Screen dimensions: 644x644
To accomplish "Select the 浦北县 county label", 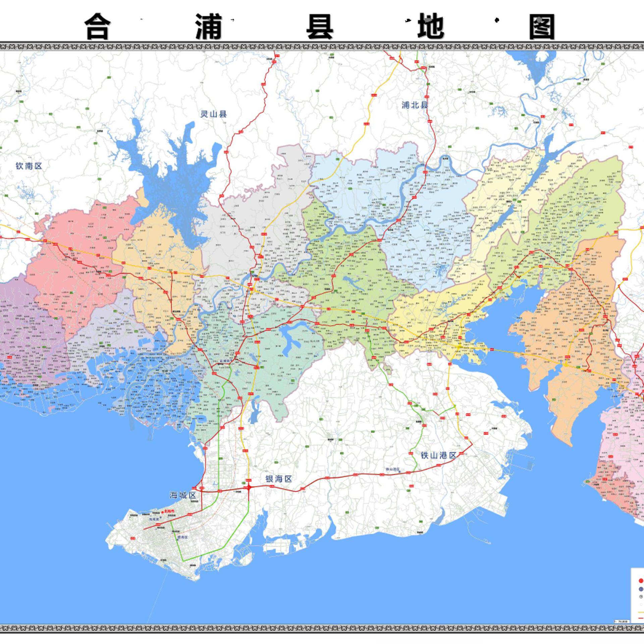I will pos(415,105).
